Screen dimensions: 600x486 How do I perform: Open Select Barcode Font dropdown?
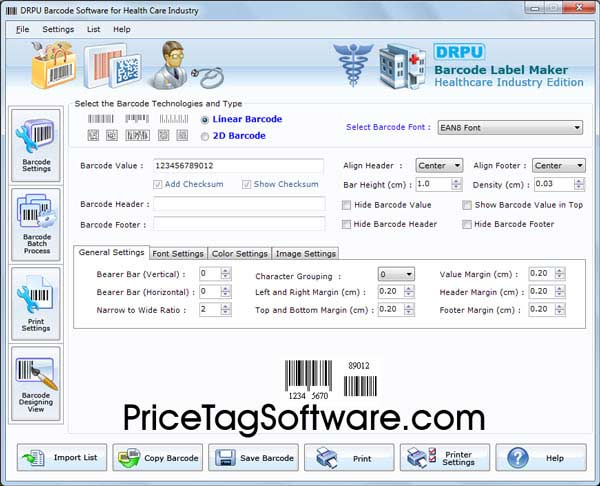point(510,127)
